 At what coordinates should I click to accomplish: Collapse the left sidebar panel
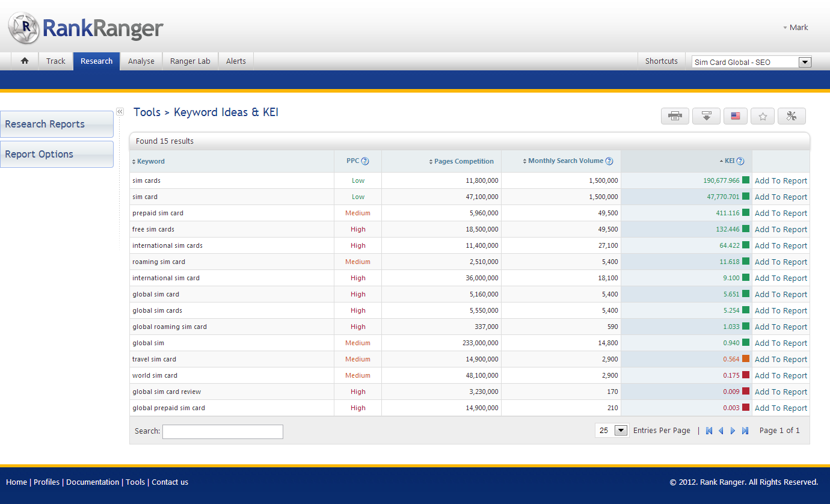(x=120, y=111)
